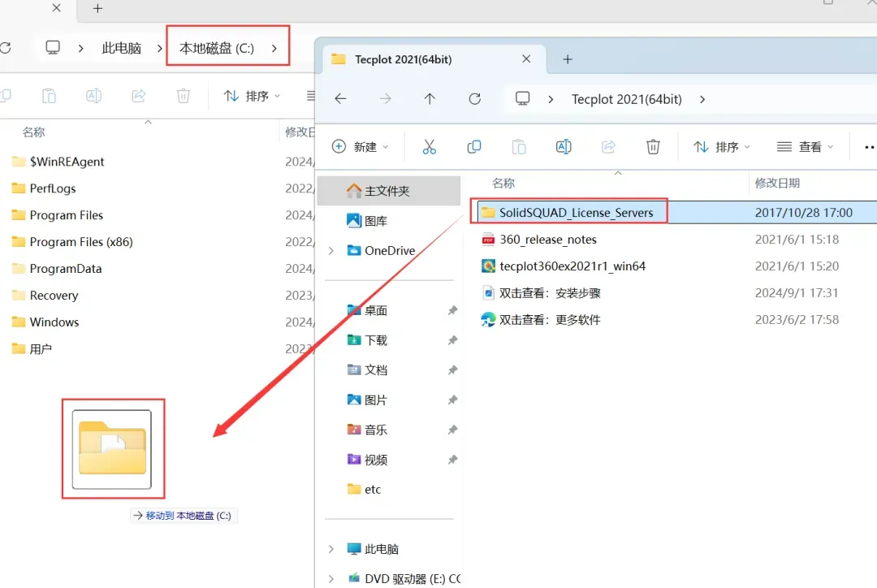Click chevron after 本地磁盘 (C:) in address bar
The height and width of the screenshot is (588, 877).
coord(274,49)
